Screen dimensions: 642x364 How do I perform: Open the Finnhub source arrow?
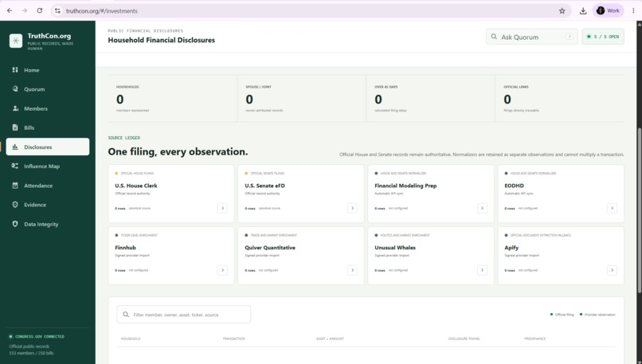[x=222, y=270]
